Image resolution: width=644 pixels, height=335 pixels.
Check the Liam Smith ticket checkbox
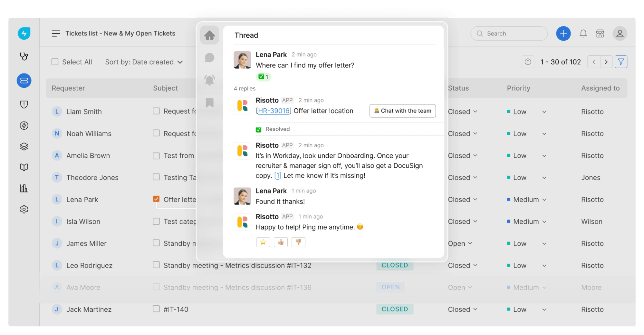pyautogui.click(x=156, y=111)
